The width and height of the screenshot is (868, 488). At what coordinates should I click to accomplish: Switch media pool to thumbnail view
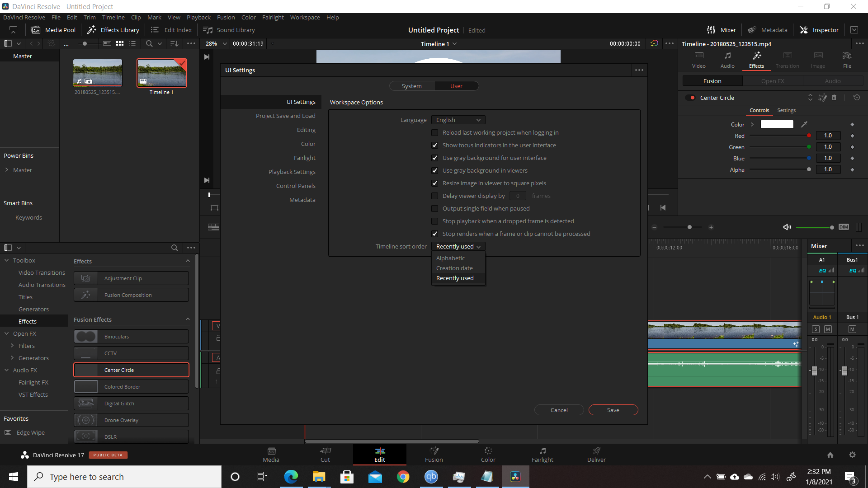point(120,43)
